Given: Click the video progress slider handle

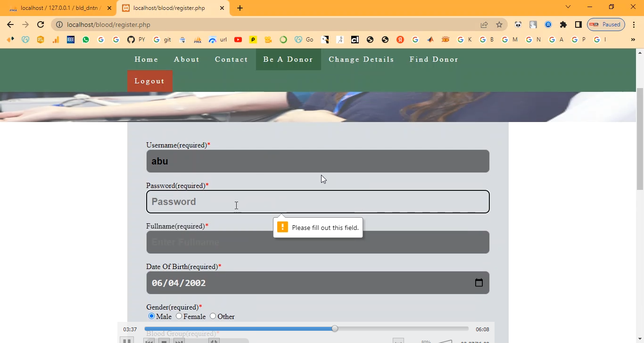Looking at the screenshot, I should tap(335, 328).
